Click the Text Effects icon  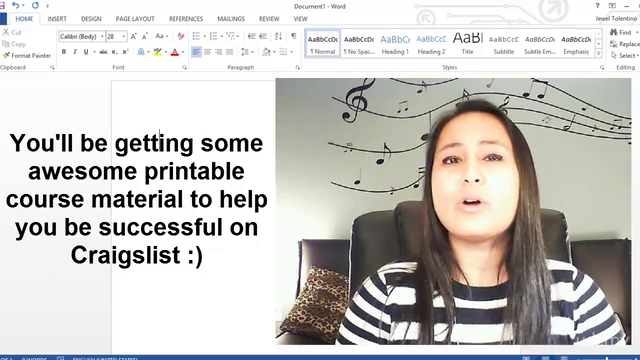click(141, 52)
